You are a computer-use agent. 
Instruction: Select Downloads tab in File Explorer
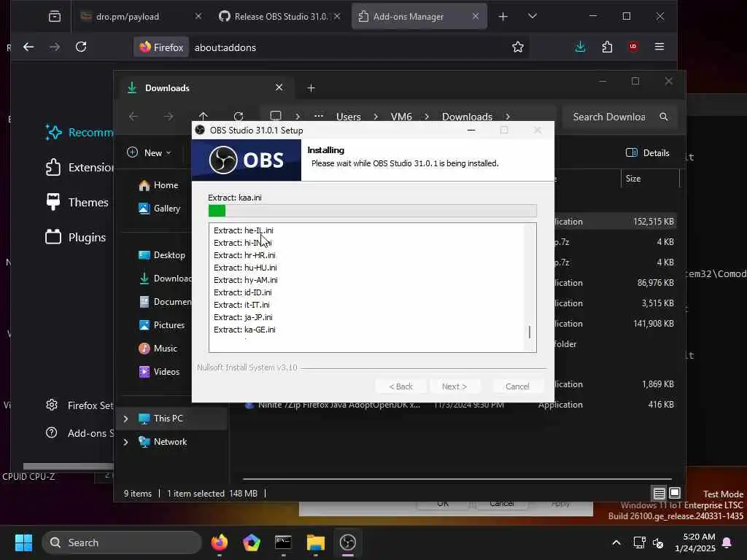[205, 87]
